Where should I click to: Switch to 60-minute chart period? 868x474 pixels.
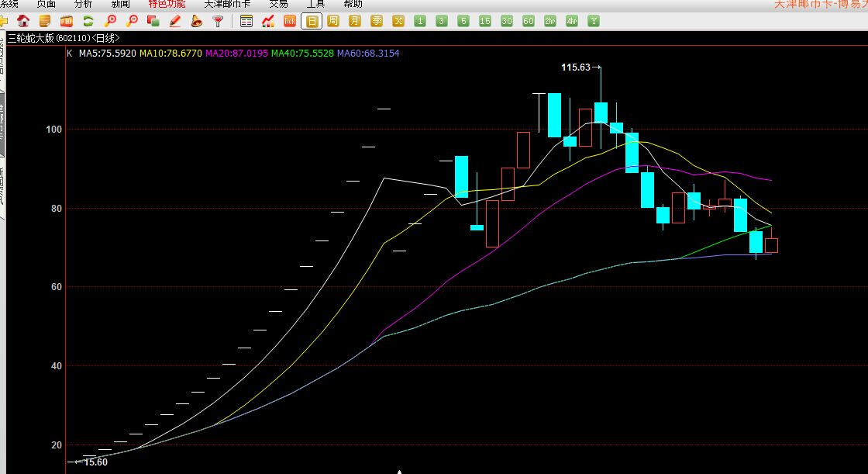529,21
